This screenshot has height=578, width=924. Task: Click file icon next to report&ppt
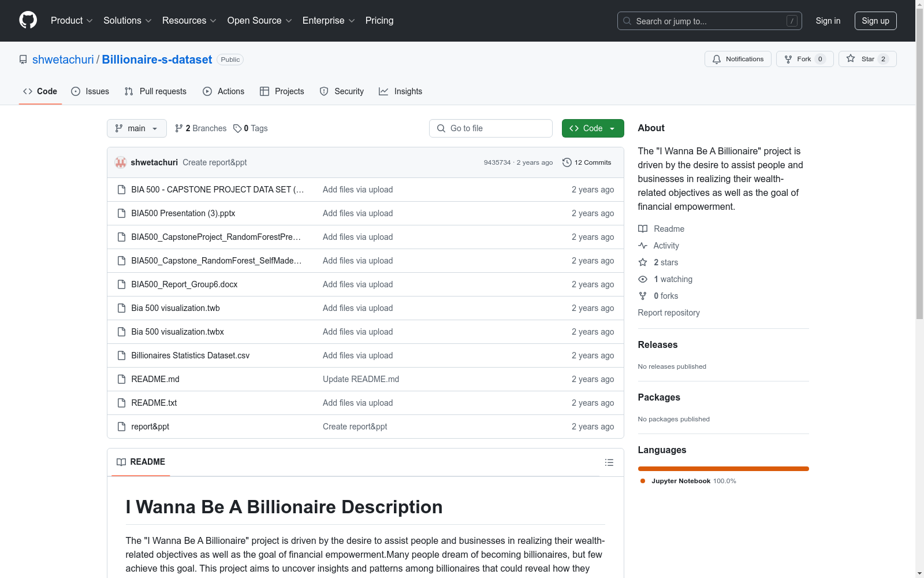click(x=121, y=427)
